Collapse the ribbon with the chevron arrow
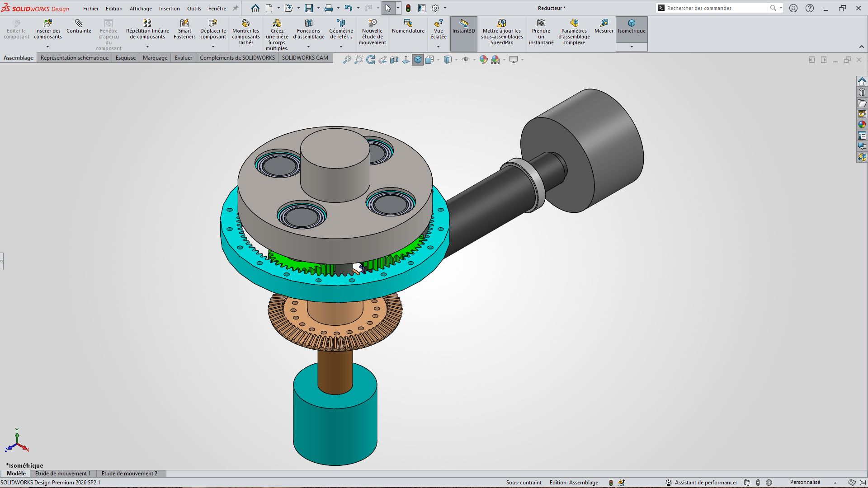Viewport: 868px width, 488px height. [x=861, y=47]
